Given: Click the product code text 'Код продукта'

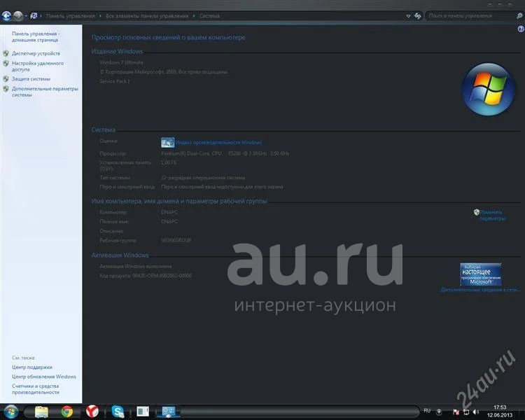Looking at the screenshot, I should click(146, 276).
